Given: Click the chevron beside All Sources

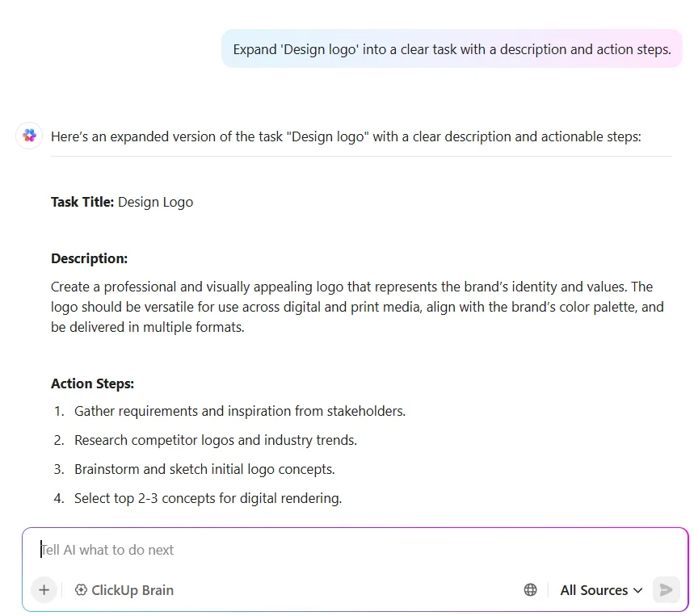Looking at the screenshot, I should pos(637,590).
